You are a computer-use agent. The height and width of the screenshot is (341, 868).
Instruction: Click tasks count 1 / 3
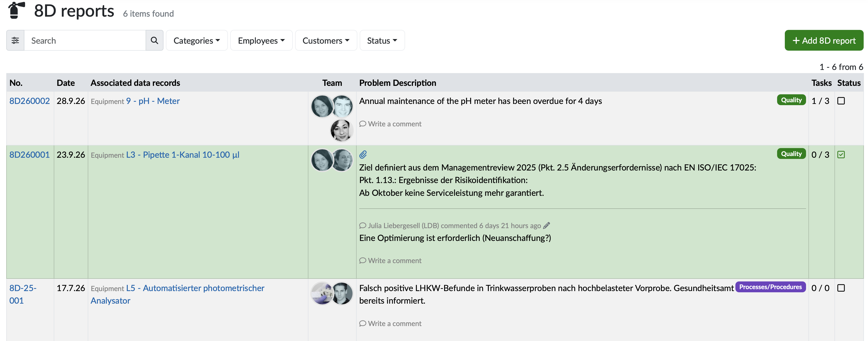tap(820, 101)
